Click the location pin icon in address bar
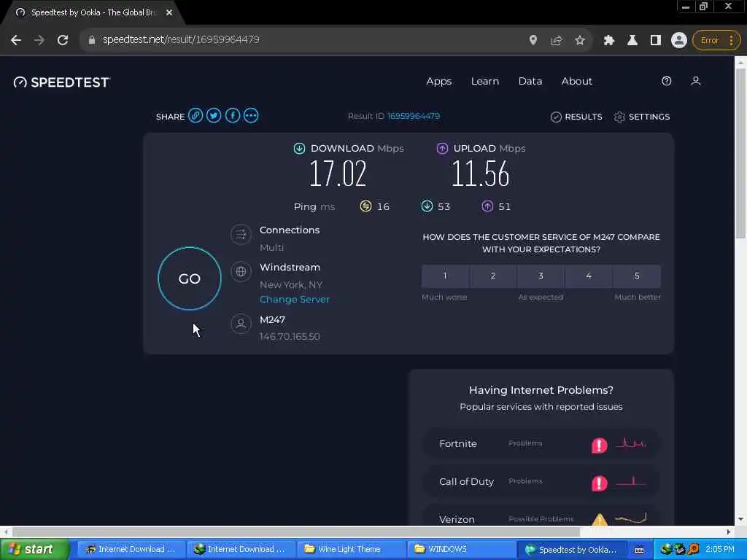This screenshot has width=747, height=560. (x=533, y=40)
